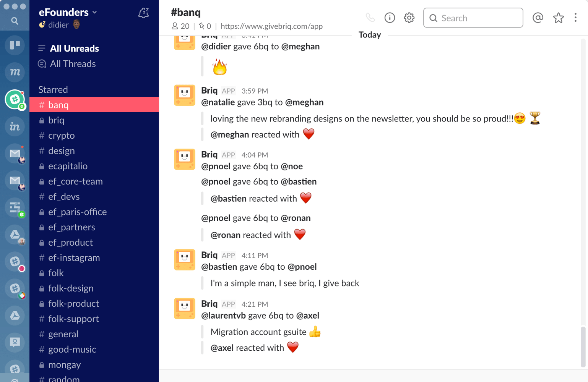
Task: Open the more options vertical dots menu
Action: click(x=575, y=18)
